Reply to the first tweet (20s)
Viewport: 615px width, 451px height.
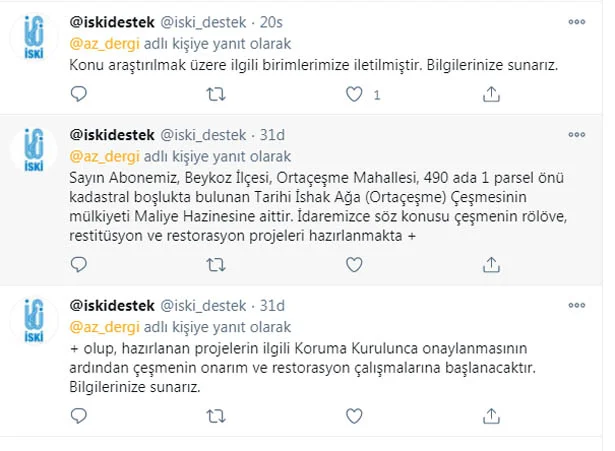click(80, 95)
